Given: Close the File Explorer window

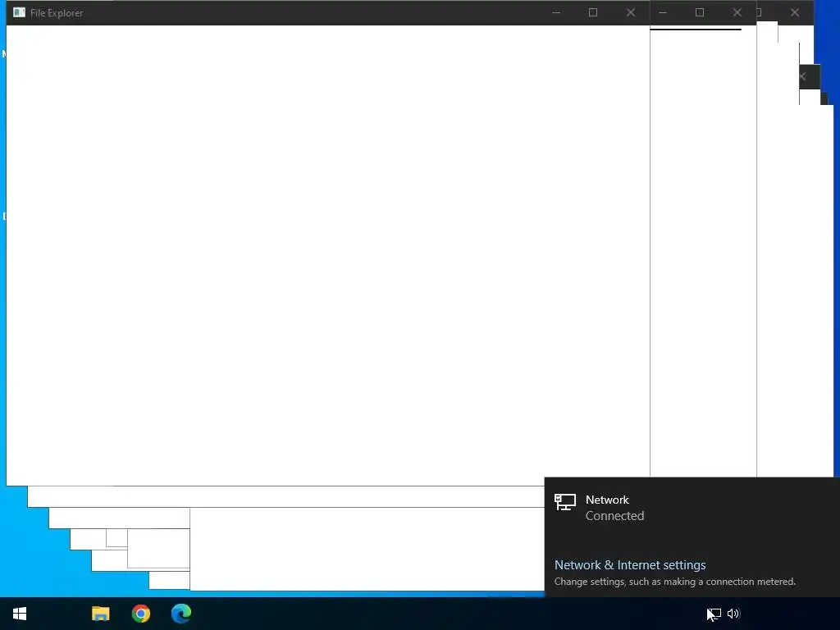Looking at the screenshot, I should pos(631,12).
